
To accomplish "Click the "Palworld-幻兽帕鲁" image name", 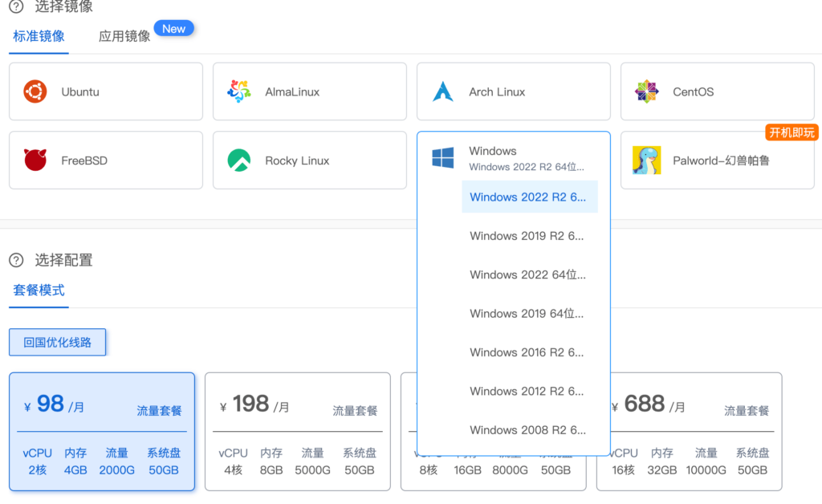I will 722,161.
